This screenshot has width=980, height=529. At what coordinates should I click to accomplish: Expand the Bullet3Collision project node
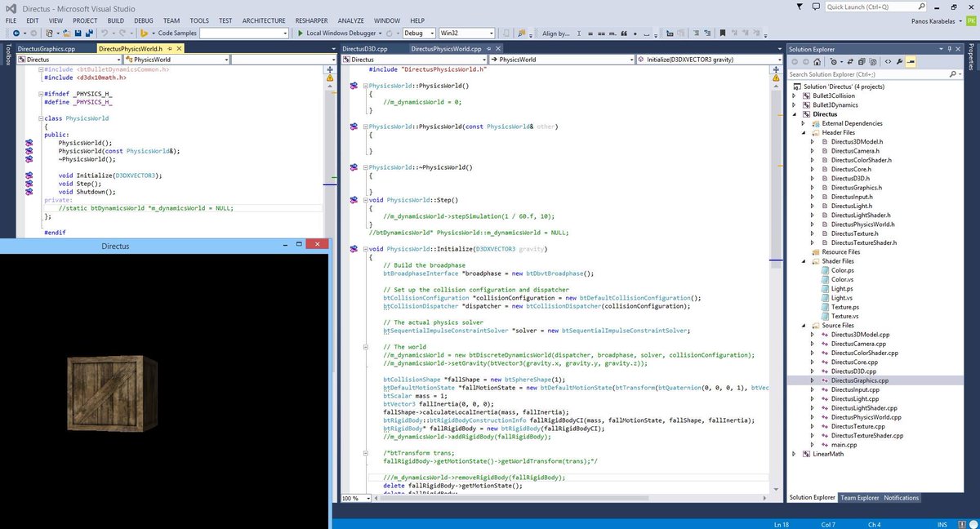click(x=795, y=96)
